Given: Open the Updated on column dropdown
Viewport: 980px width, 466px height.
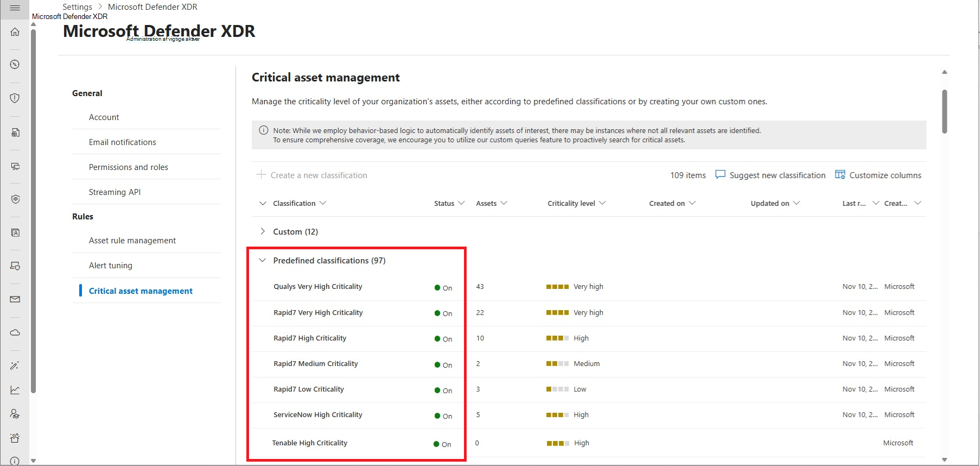Looking at the screenshot, I should pyautogui.click(x=797, y=203).
